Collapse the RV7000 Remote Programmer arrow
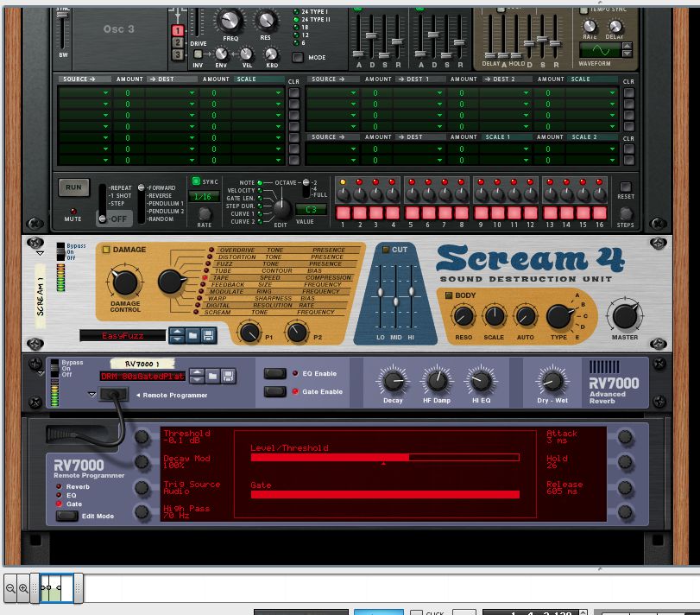Image resolution: width=700 pixels, height=615 pixels. point(92,395)
